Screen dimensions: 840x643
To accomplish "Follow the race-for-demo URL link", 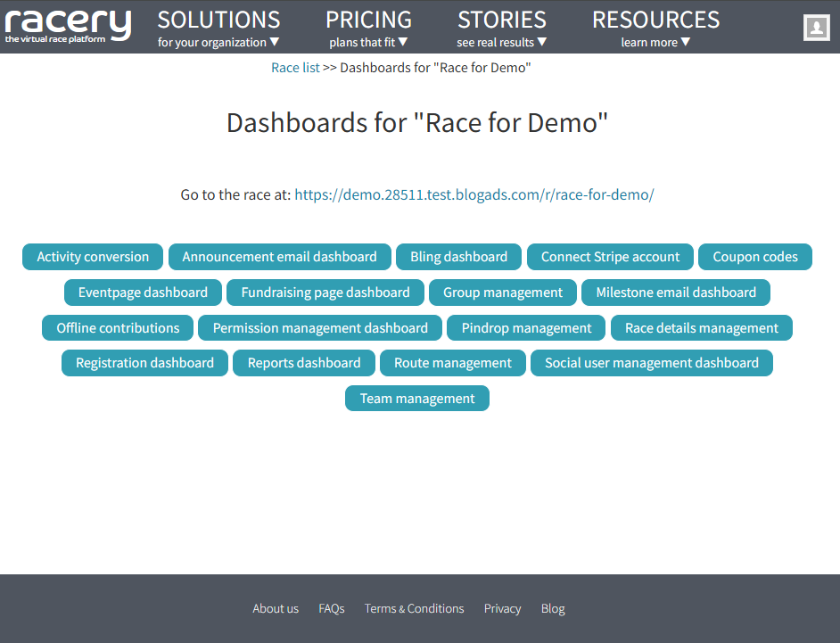I will tap(474, 194).
